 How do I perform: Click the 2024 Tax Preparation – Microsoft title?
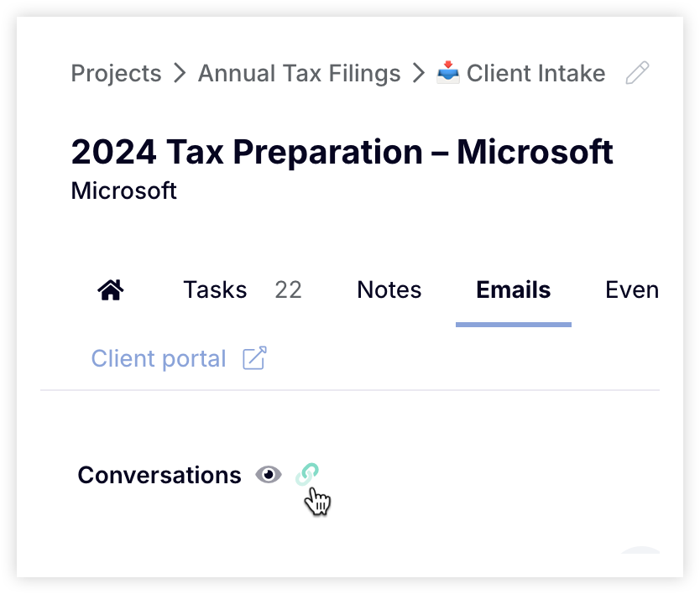click(342, 152)
